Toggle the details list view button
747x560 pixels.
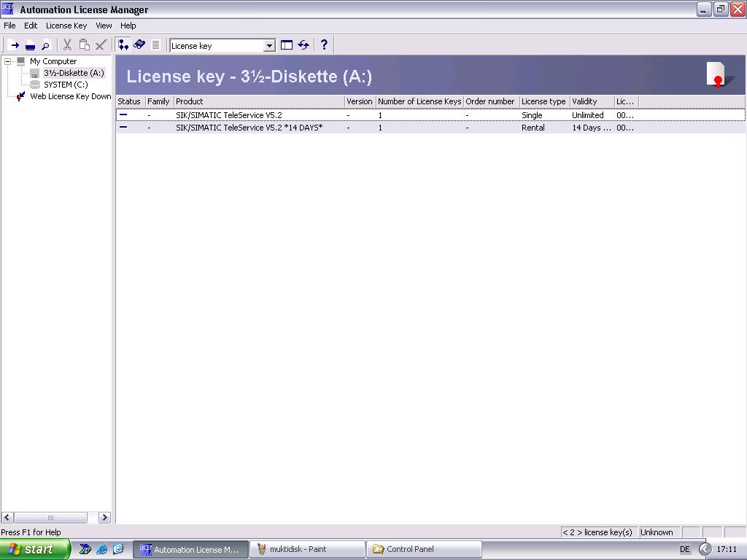(x=155, y=45)
